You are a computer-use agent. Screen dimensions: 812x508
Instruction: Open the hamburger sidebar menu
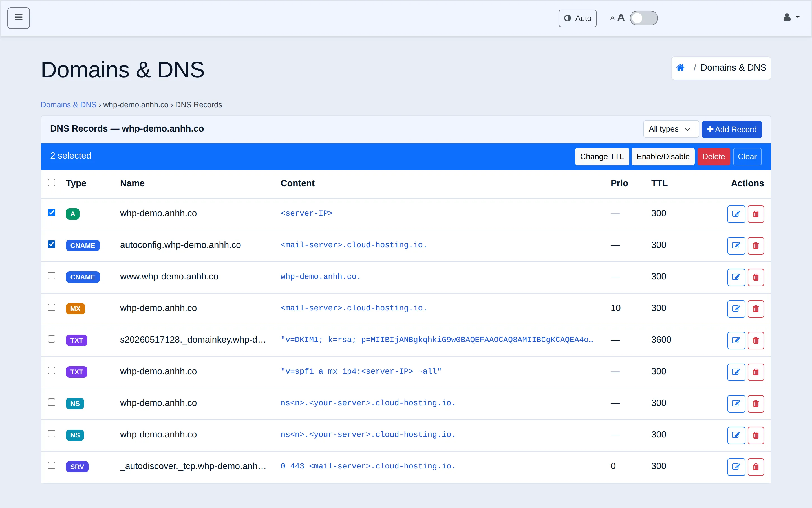18,18
